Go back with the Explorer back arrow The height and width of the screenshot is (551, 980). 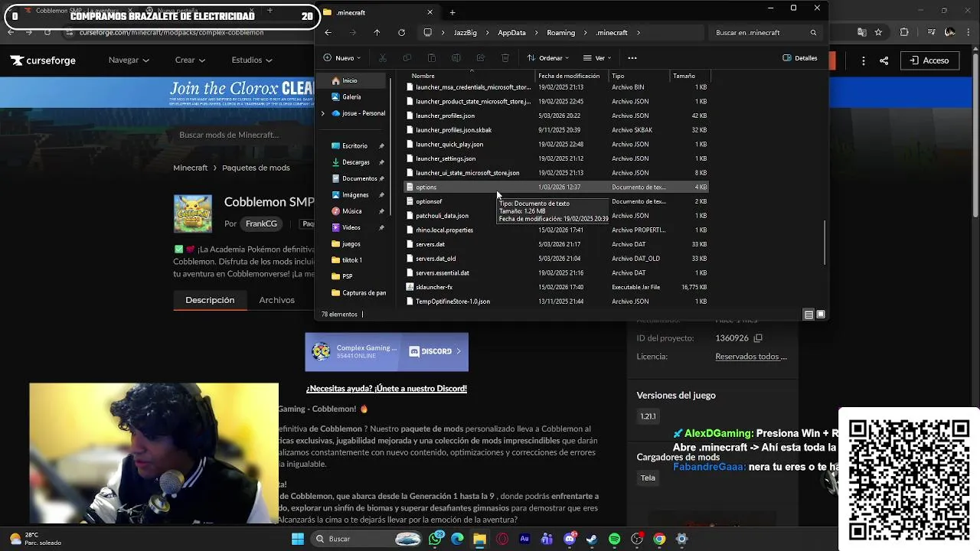tap(328, 33)
